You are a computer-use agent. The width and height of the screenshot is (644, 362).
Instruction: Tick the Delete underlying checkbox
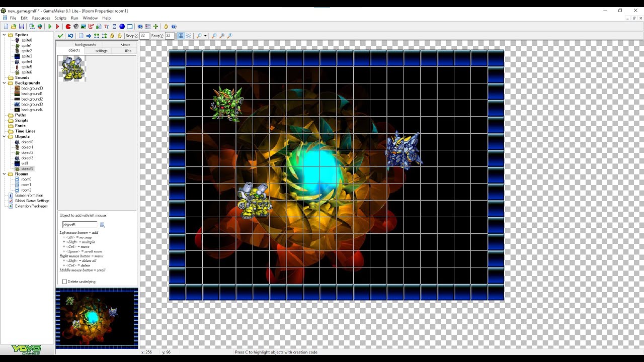(64, 282)
